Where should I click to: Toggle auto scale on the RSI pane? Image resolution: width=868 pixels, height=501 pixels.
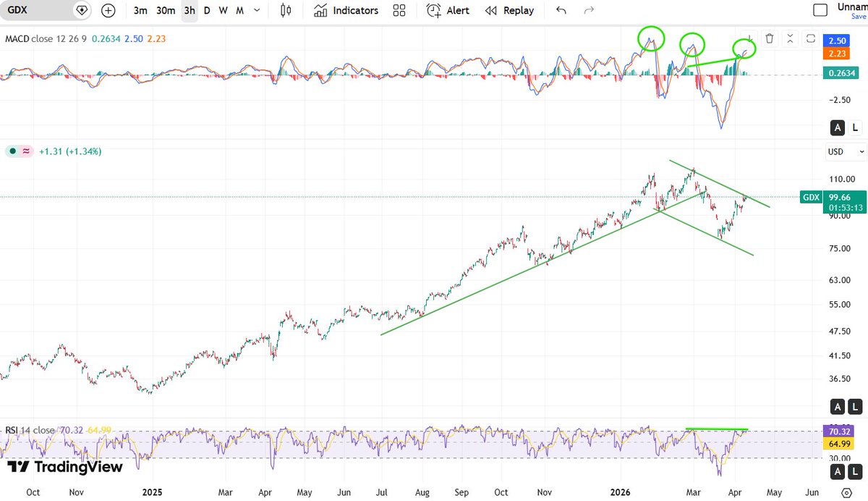837,471
